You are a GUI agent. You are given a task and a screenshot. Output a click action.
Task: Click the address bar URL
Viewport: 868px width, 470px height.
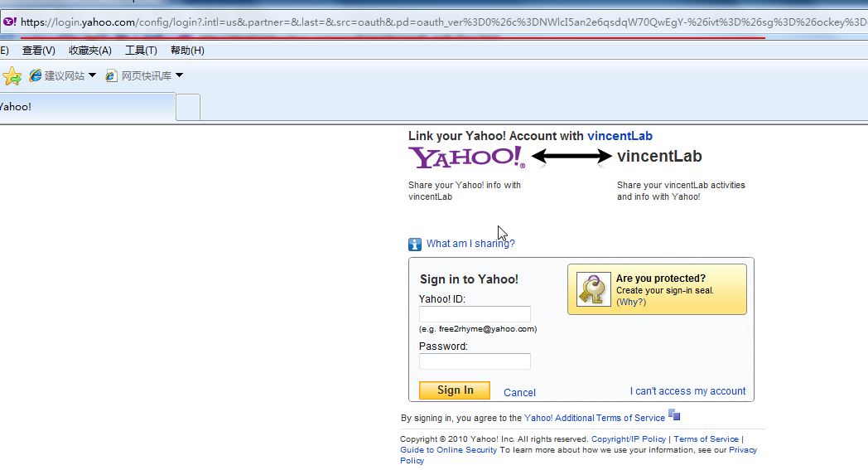(x=443, y=22)
